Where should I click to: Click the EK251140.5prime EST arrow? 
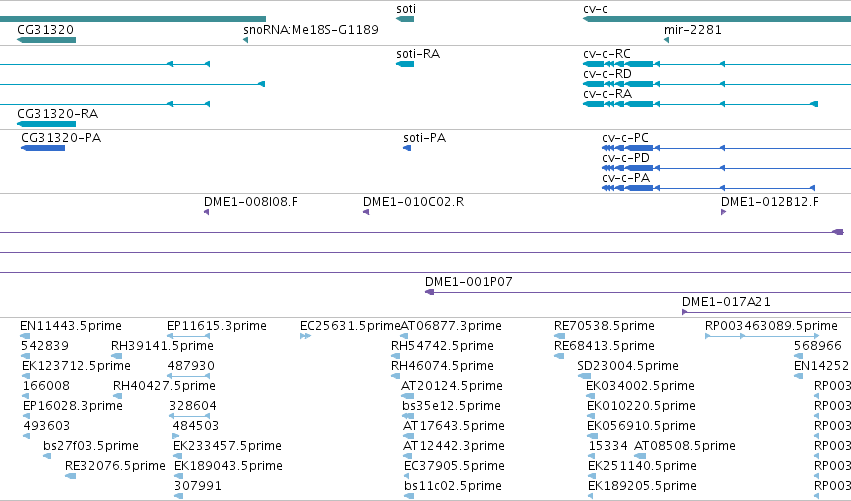tap(593, 477)
